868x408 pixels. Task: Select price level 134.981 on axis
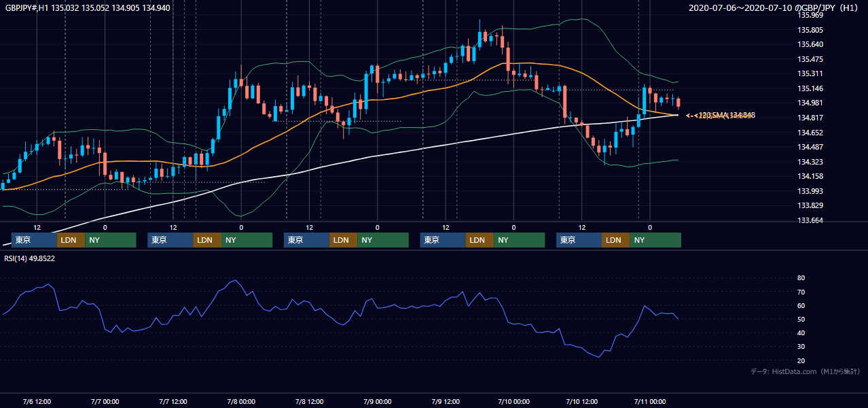(x=810, y=103)
